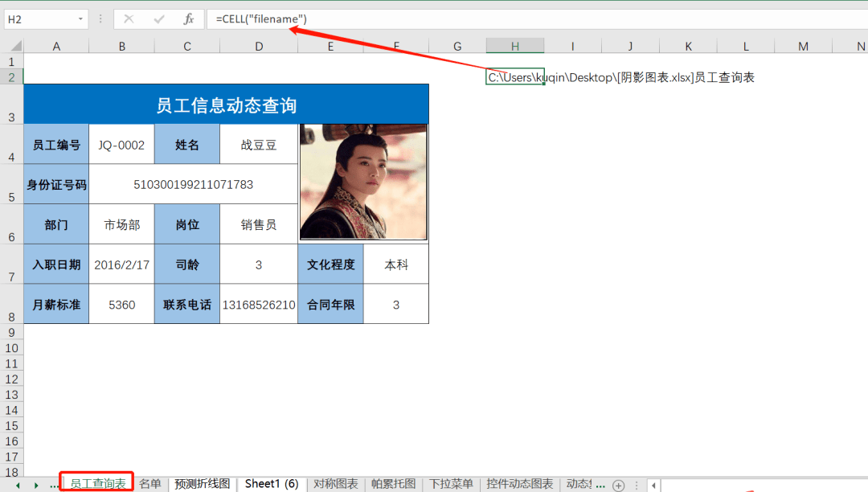Click the employee portrait photo
The height and width of the screenshot is (492, 868).
tap(363, 182)
